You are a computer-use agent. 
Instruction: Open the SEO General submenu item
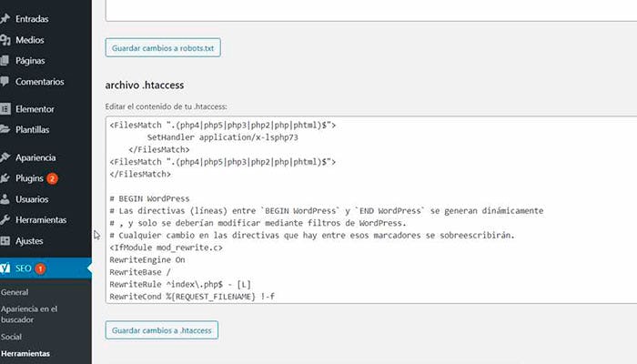[15, 293]
